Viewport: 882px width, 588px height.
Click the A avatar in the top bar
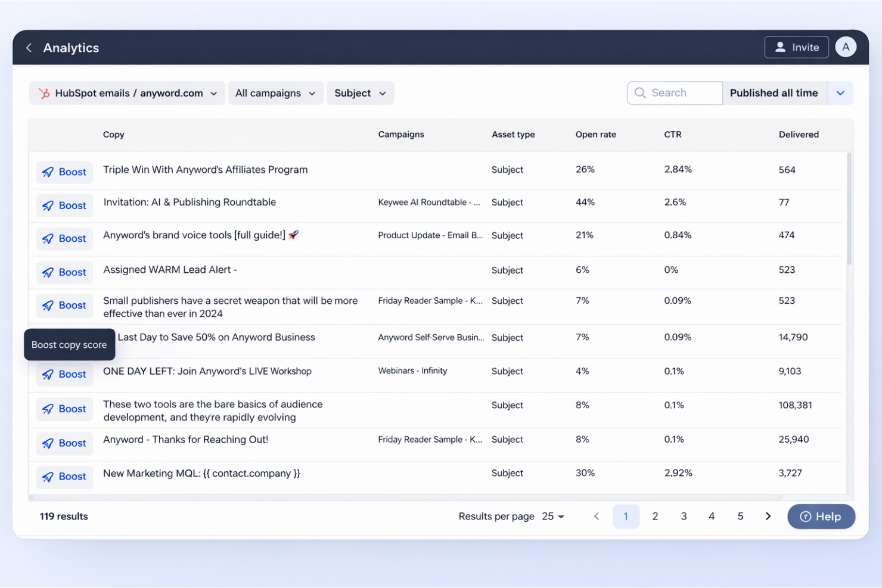click(x=846, y=46)
